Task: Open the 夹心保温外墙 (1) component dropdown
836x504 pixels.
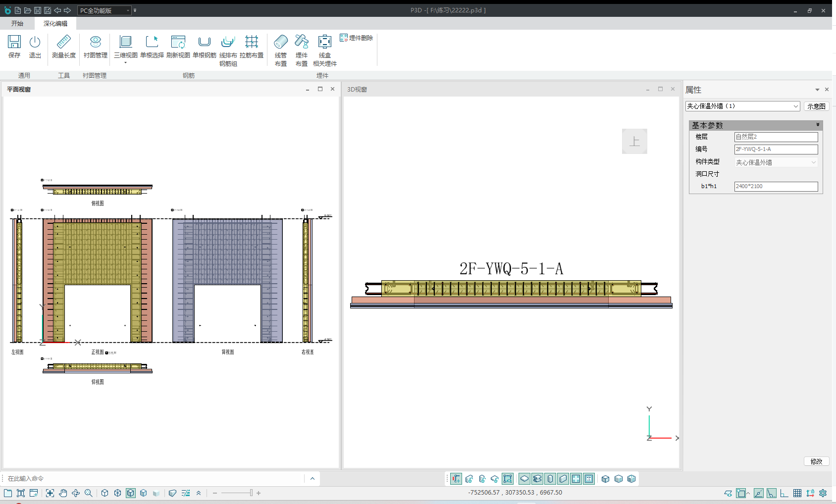Action: [x=795, y=106]
